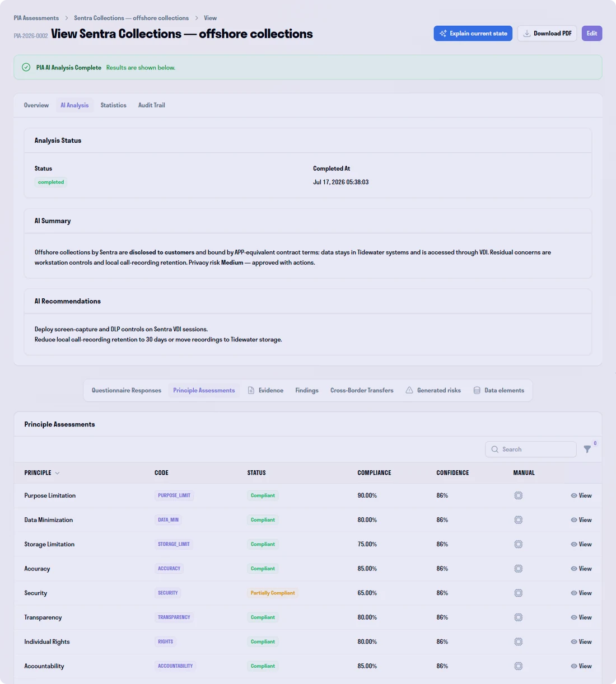The height and width of the screenshot is (684, 616).
Task: Click the CODE column header
Action: click(161, 473)
